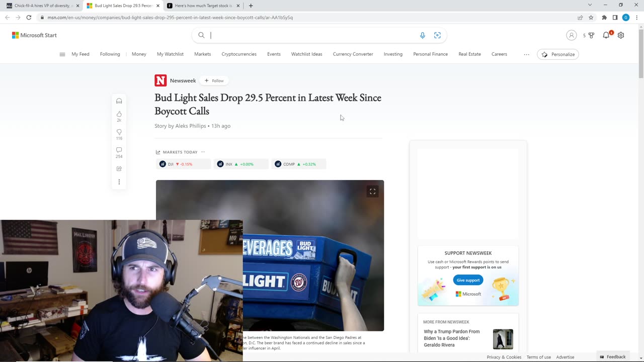Open the Chrome profile avatar
This screenshot has width=644, height=362.
click(x=626, y=17)
